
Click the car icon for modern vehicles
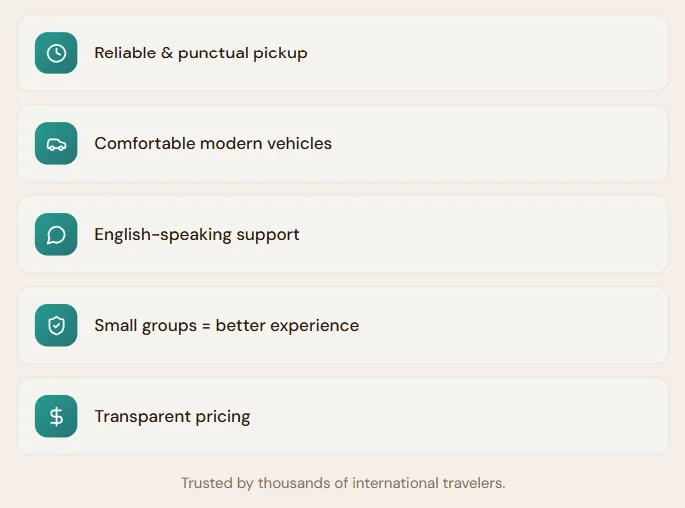(x=56, y=144)
